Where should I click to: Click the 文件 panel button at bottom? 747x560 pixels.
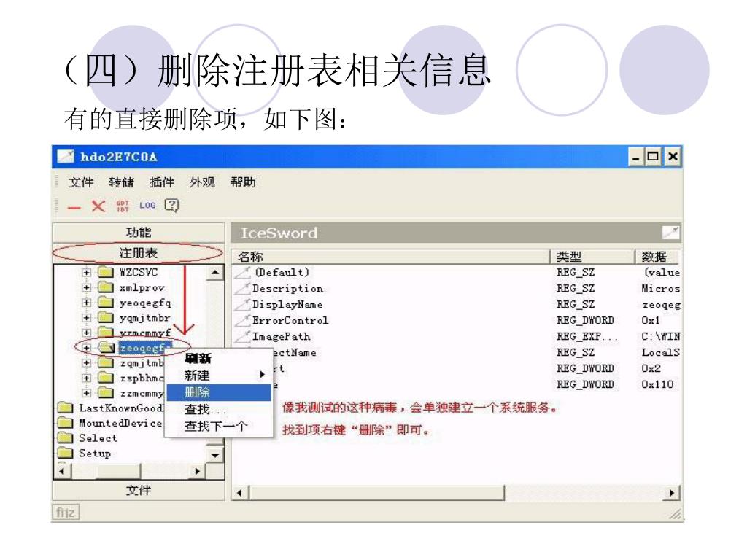[x=138, y=491]
